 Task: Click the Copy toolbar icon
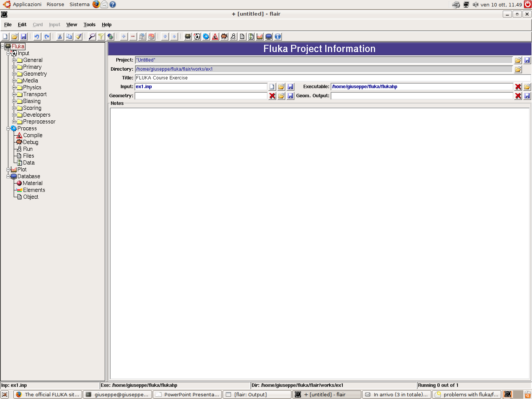pyautogui.click(x=69, y=36)
